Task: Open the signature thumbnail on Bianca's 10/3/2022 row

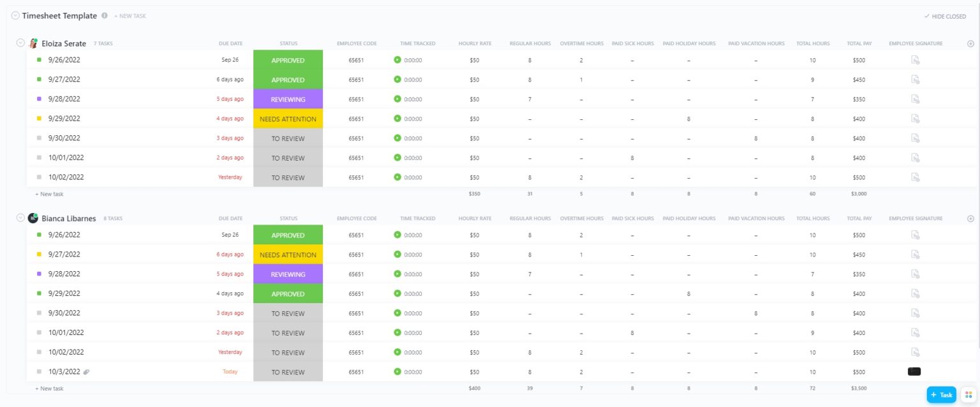Action: pyautogui.click(x=914, y=371)
